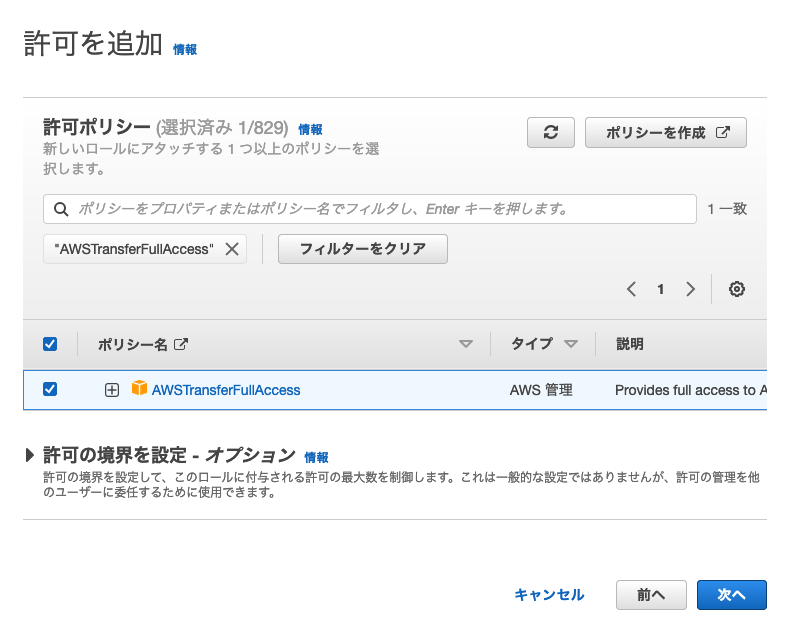Focus the policy filter search field
This screenshot has height=618, width=787.
pyautogui.click(x=369, y=209)
